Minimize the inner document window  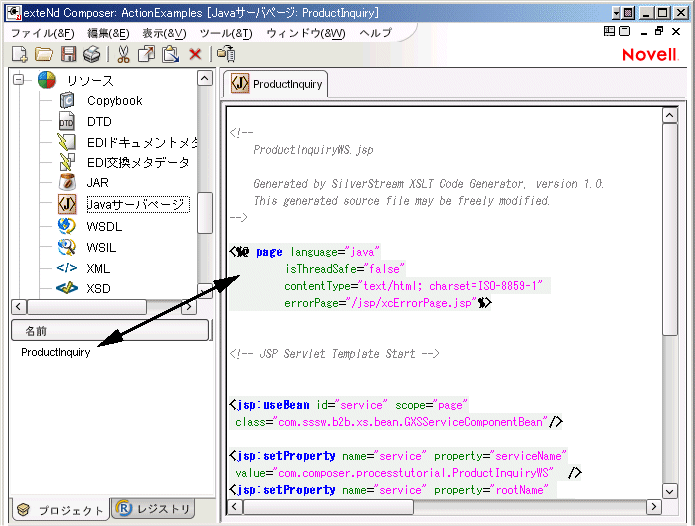coord(644,32)
